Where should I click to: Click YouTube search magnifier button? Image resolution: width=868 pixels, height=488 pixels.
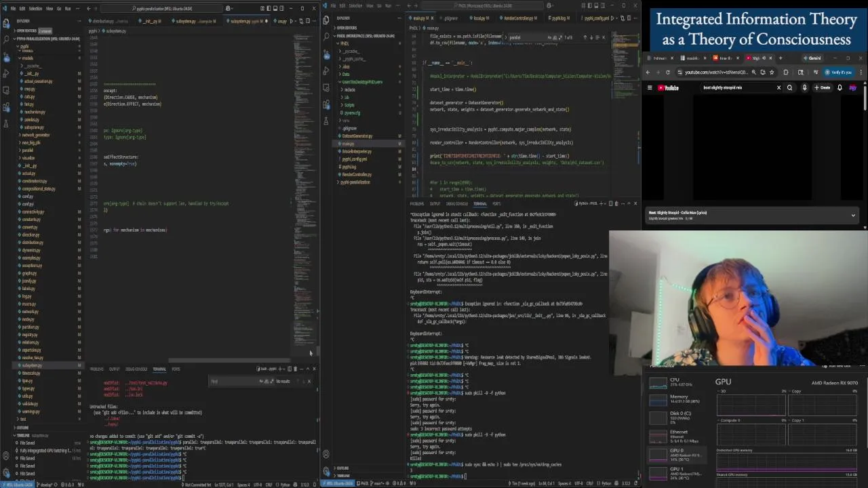(789, 87)
